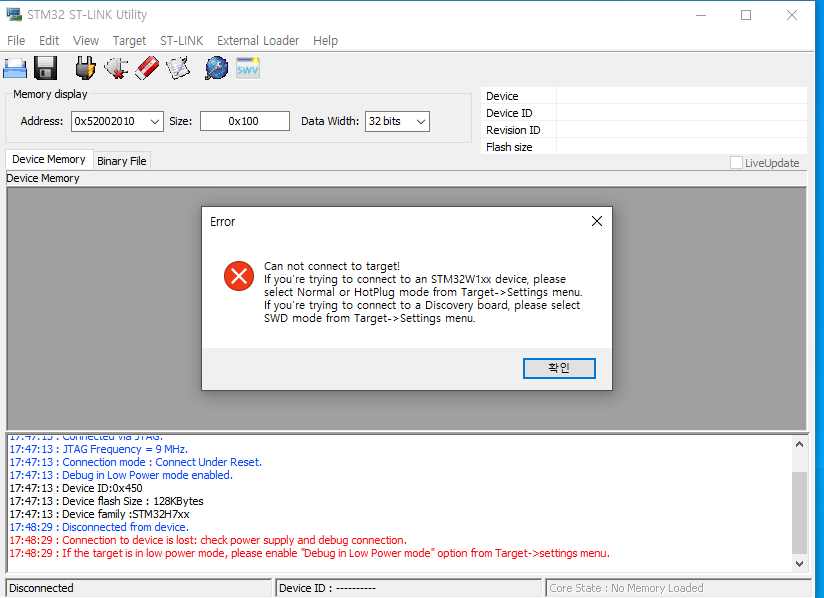The image size is (824, 598).
Task: Click the low power mode warning log line
Action: (x=310, y=553)
